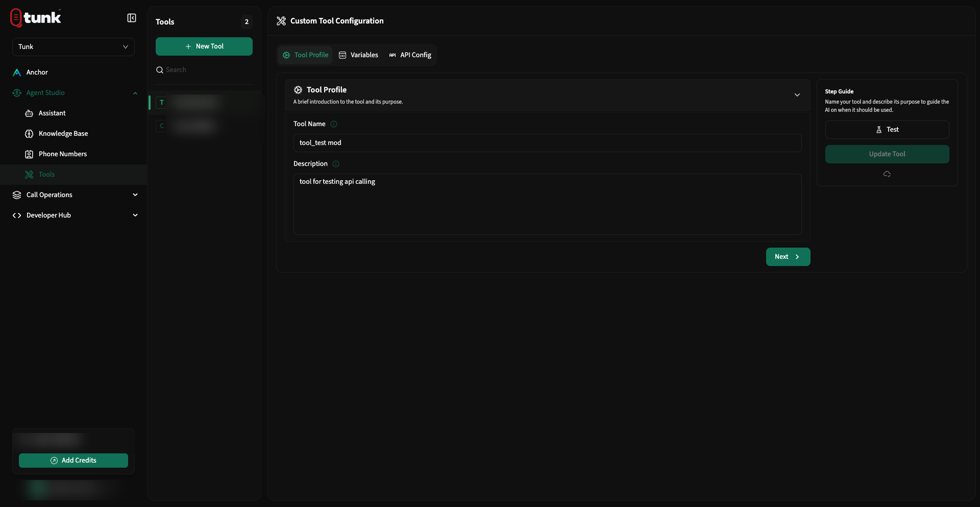Click the Test button
Viewport: 980px width, 507px height.
click(887, 130)
